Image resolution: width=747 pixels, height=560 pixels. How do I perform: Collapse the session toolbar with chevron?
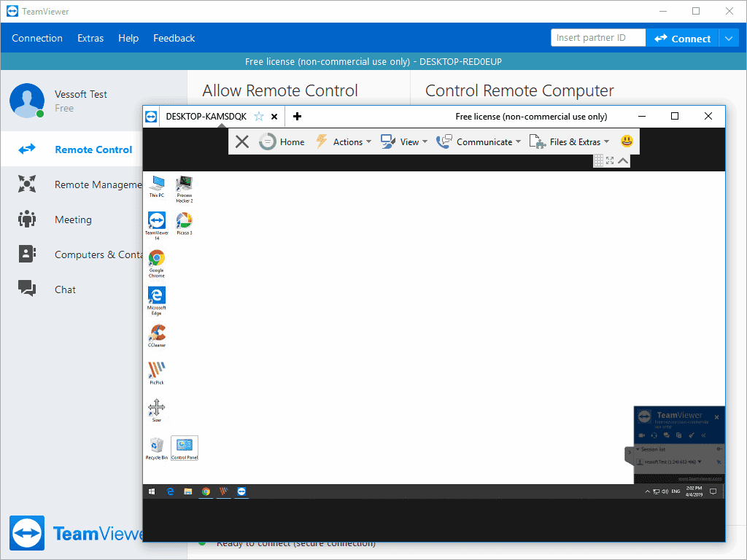click(623, 161)
